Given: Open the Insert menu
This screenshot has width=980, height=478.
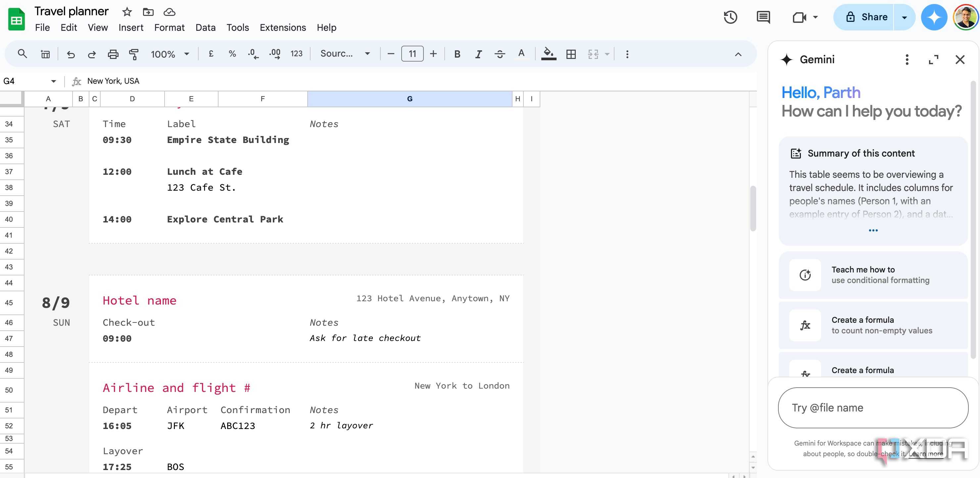Looking at the screenshot, I should pyautogui.click(x=131, y=27).
